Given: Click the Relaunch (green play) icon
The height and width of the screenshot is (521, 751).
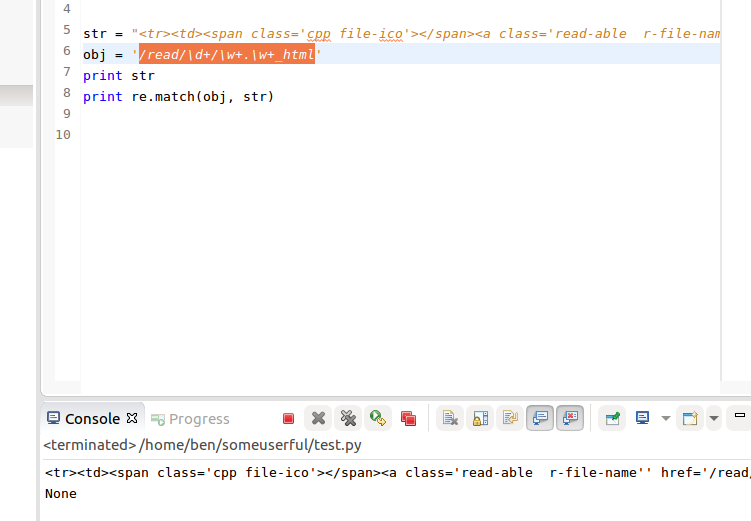Looking at the screenshot, I should [378, 418].
